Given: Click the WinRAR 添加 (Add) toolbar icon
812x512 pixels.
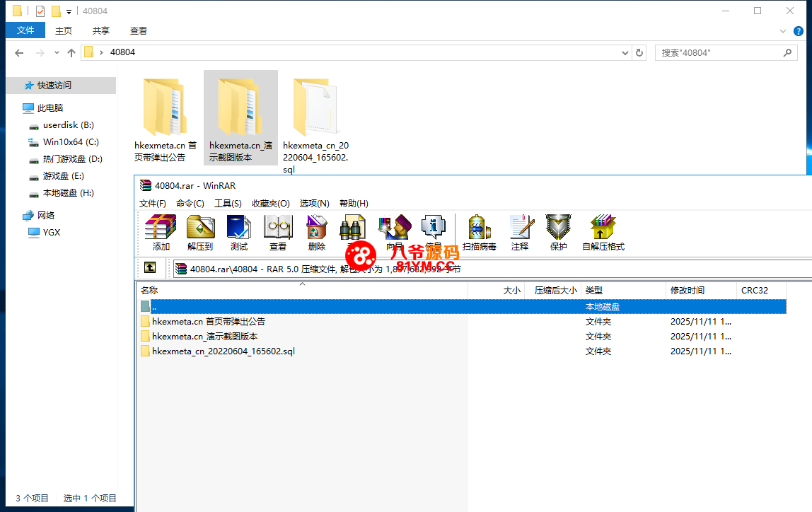Looking at the screenshot, I should coord(161,232).
